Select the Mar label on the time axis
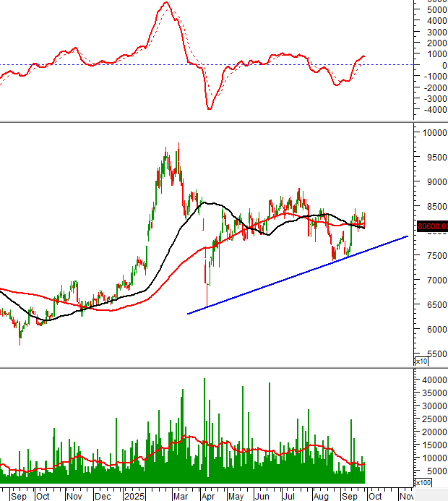The image size is (448, 501). click(x=181, y=496)
